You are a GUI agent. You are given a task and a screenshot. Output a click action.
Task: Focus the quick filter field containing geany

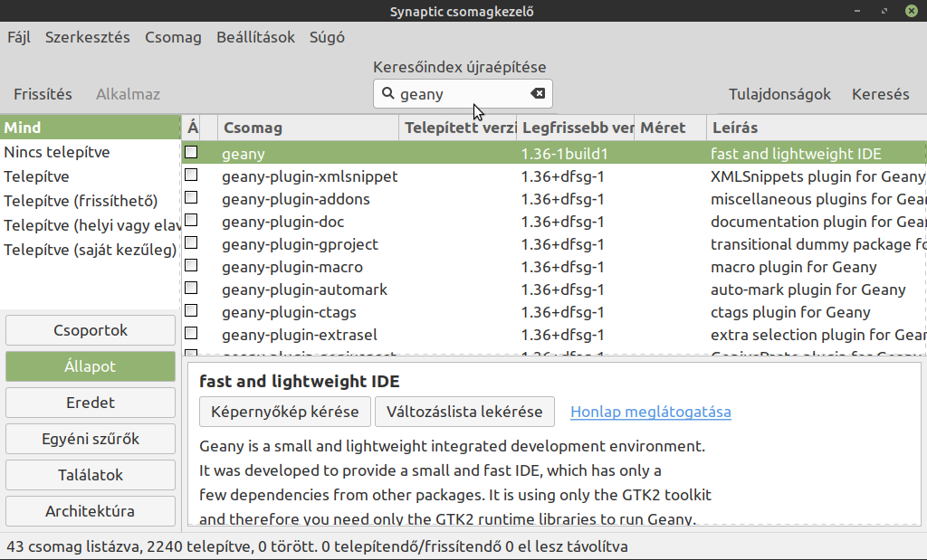point(463,94)
